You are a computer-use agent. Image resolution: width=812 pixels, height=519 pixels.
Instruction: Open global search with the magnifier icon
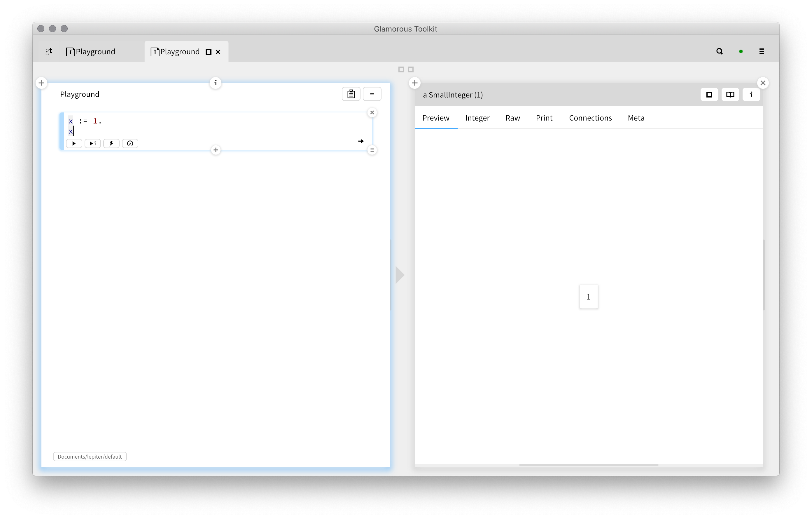pyautogui.click(x=719, y=51)
